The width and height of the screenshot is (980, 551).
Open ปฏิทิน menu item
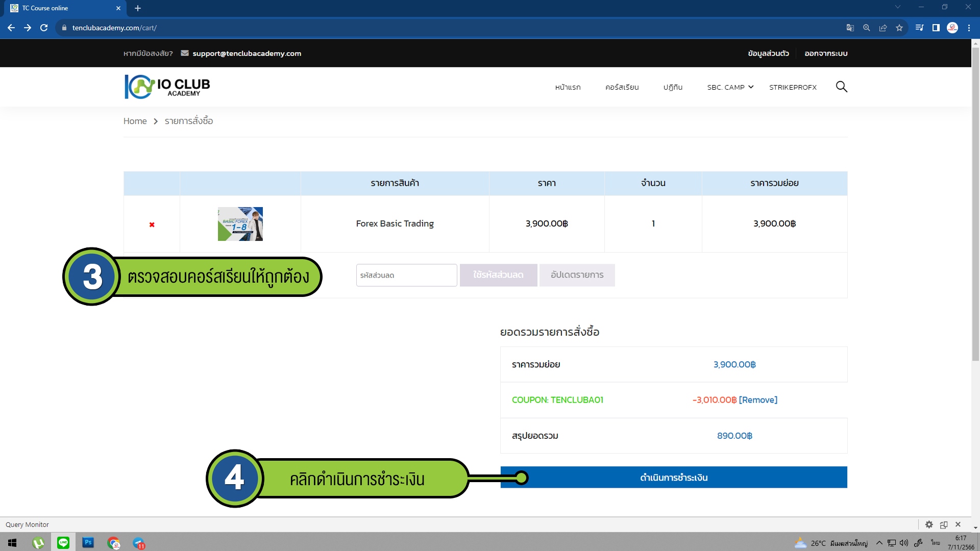pos(673,87)
